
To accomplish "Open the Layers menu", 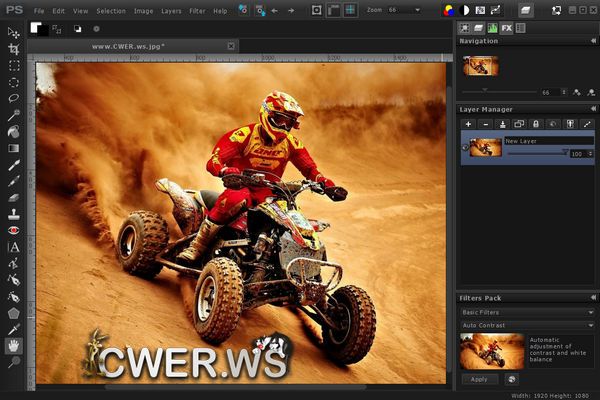I will click(x=171, y=10).
